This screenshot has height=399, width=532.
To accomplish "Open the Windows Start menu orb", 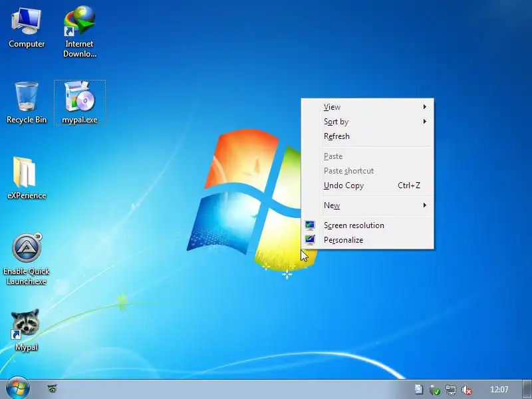I will (x=18, y=388).
